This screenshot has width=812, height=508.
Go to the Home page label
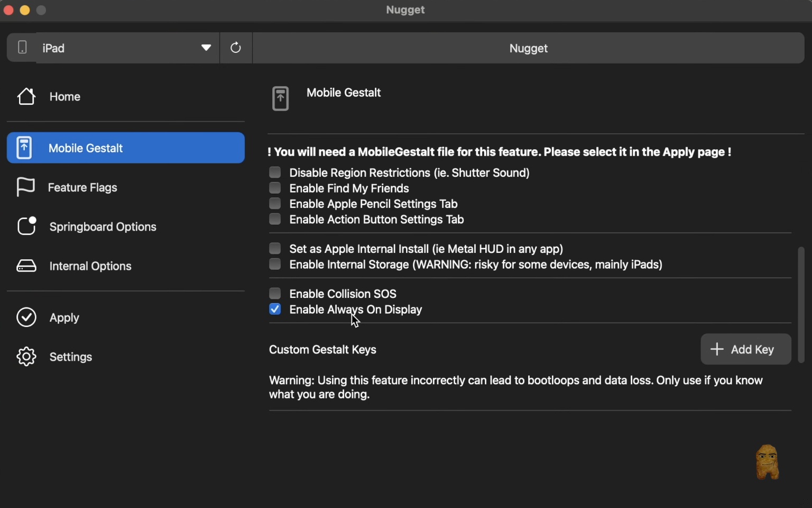pyautogui.click(x=65, y=97)
